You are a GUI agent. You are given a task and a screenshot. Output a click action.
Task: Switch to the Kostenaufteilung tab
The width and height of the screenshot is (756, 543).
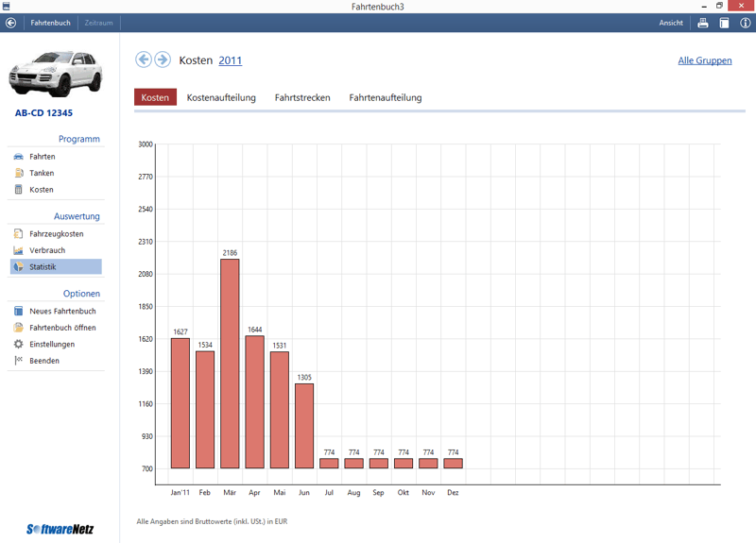pyautogui.click(x=221, y=97)
